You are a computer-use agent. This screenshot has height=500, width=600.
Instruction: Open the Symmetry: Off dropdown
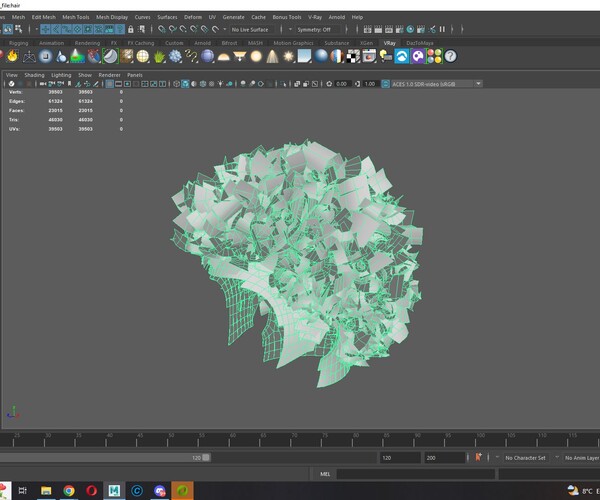318,29
